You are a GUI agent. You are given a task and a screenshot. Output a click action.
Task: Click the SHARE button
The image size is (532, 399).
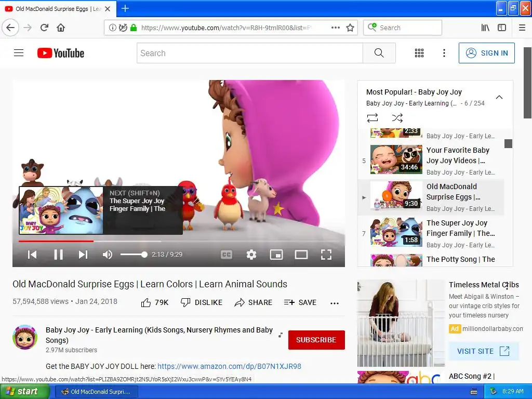pos(254,302)
